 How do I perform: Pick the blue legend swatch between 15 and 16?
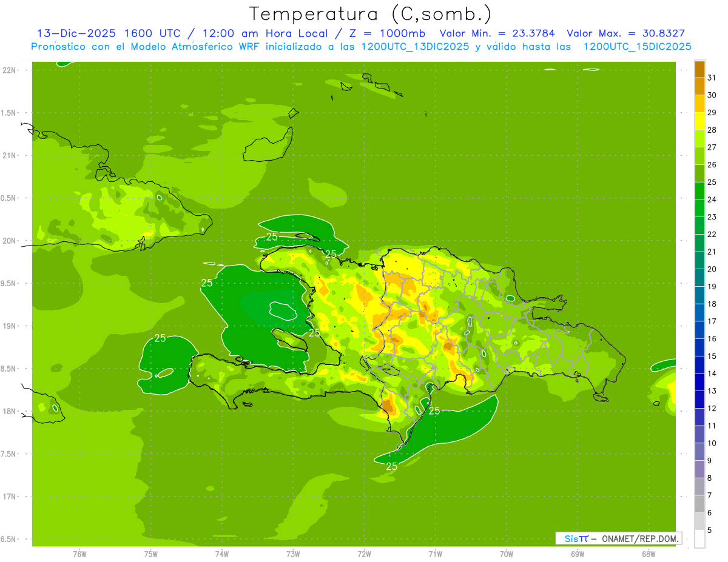[699, 347]
